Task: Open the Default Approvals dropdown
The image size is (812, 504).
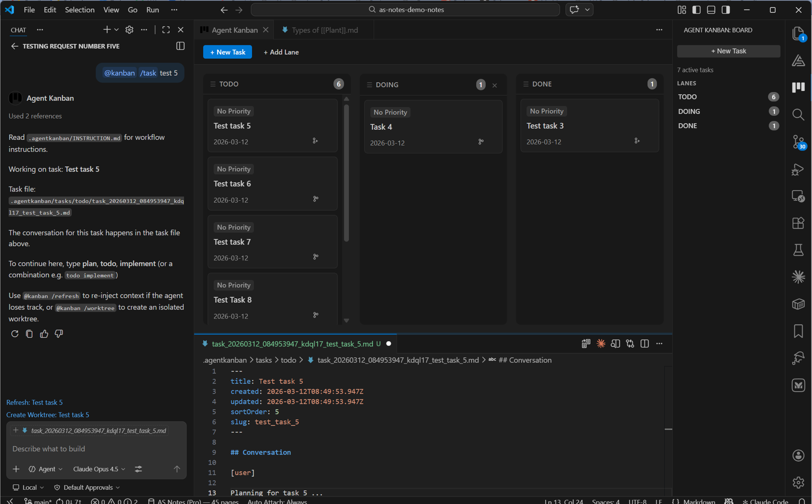Action: (x=87, y=487)
